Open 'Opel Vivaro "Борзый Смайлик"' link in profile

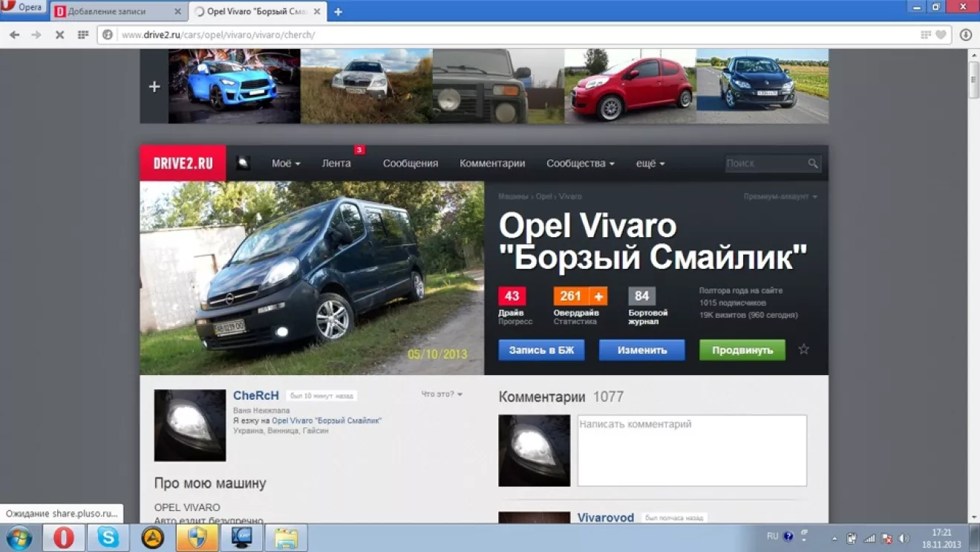(x=327, y=421)
